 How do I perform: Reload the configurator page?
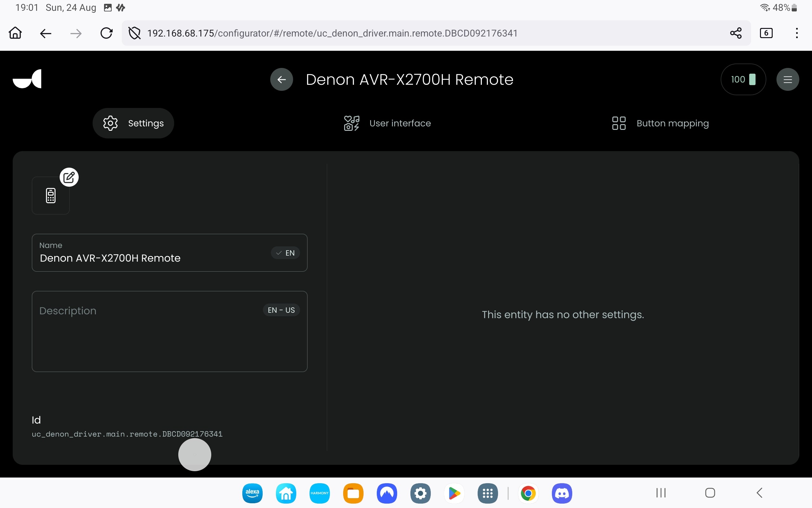point(106,33)
